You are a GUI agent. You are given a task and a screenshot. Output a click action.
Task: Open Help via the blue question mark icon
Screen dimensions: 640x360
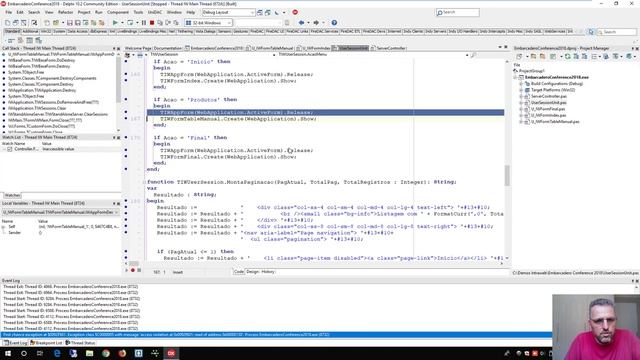point(334,23)
